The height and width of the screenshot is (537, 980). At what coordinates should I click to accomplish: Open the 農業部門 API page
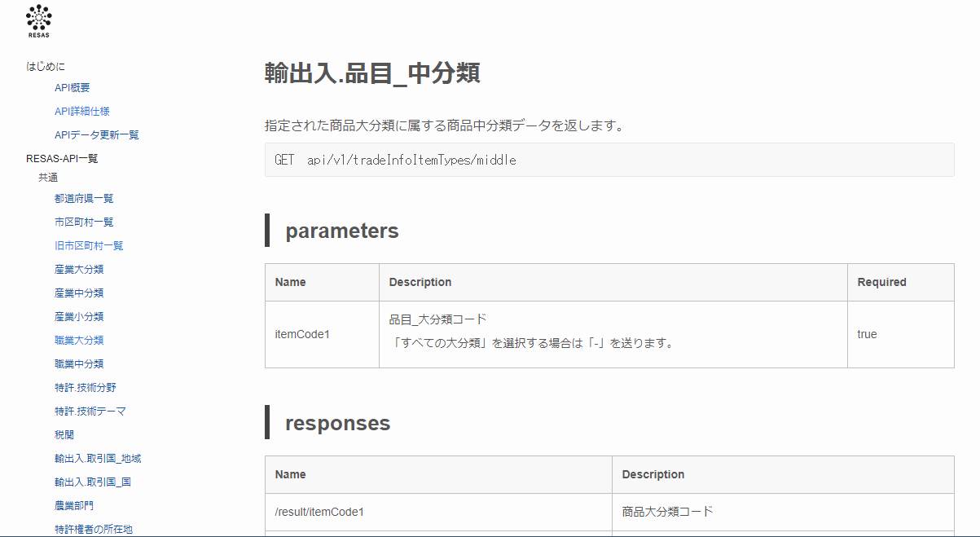73,505
